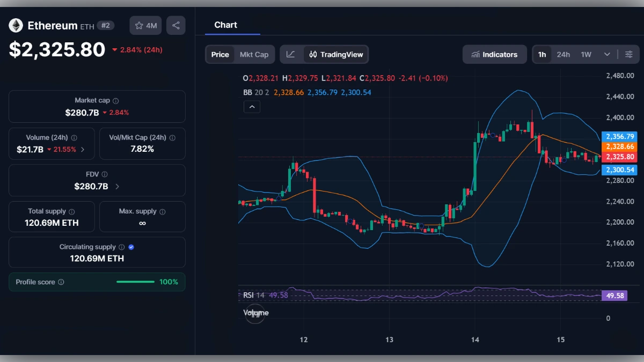Click the Profile score progress bar
The image size is (644, 362).
pos(135,282)
